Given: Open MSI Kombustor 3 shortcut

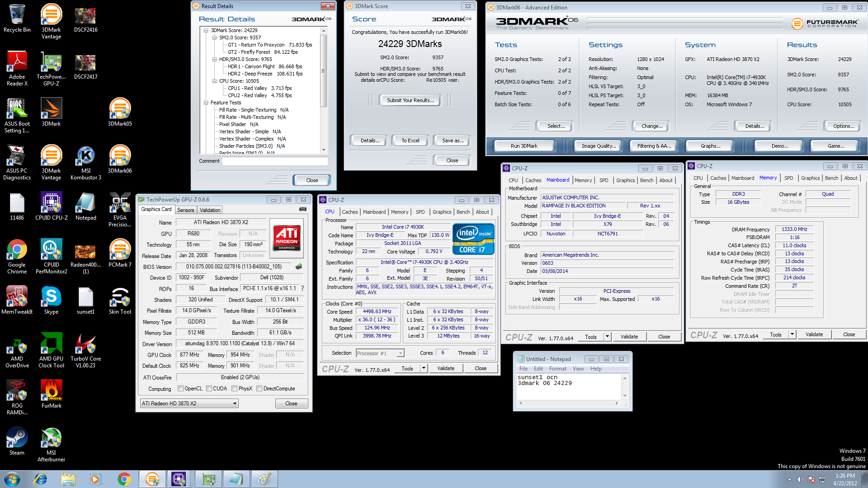Looking at the screenshot, I should [86, 163].
